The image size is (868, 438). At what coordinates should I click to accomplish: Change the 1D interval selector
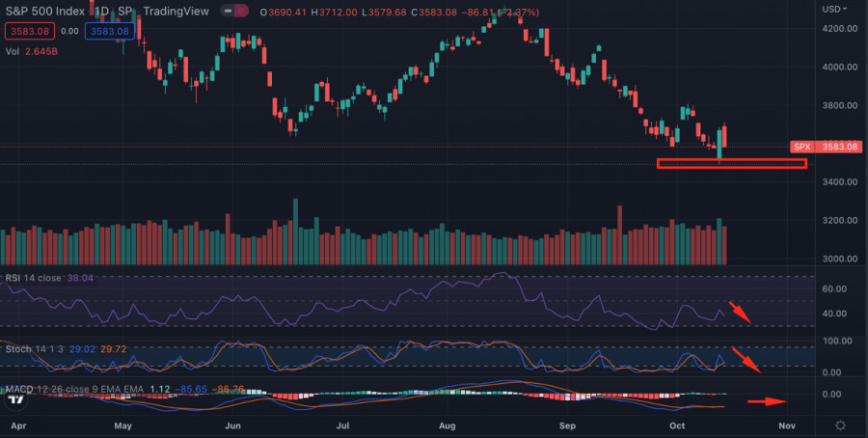tap(101, 11)
